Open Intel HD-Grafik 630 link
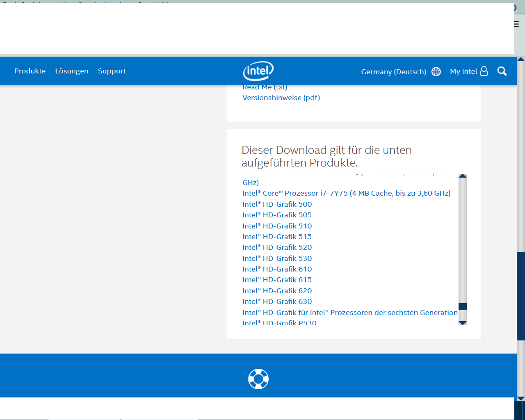 [277, 301]
